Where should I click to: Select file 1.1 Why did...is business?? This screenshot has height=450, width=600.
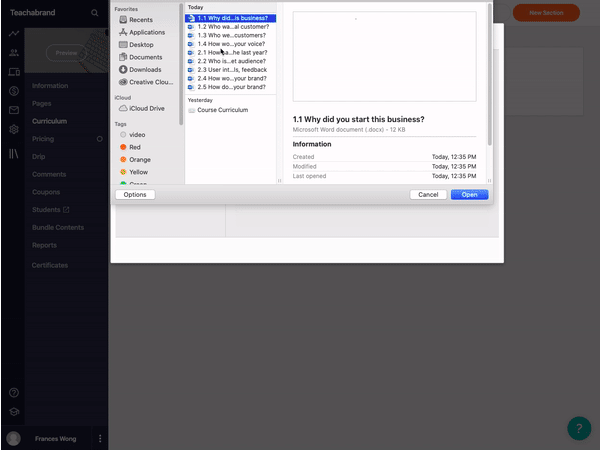point(230,18)
